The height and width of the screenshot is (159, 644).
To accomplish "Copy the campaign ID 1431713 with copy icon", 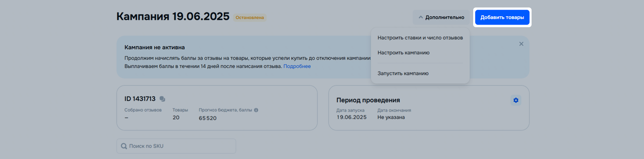I will (162, 99).
